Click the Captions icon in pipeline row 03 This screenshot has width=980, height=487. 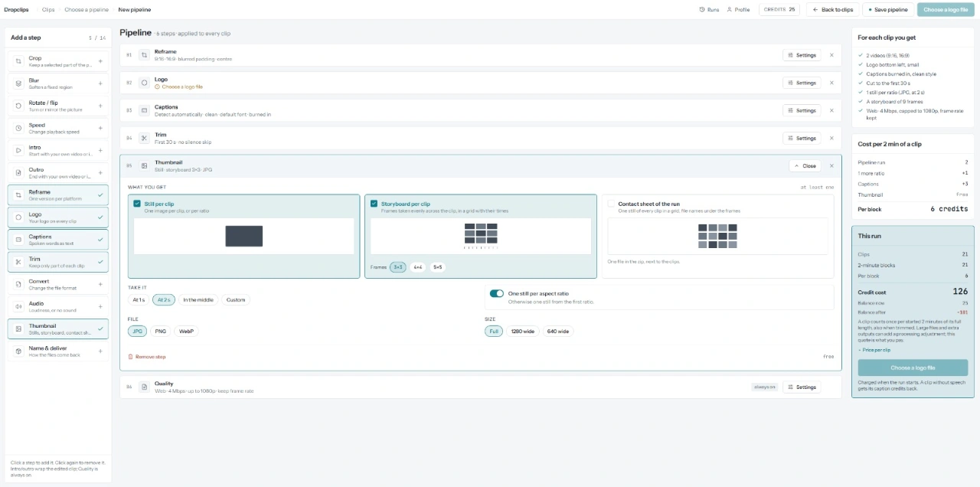coord(144,110)
